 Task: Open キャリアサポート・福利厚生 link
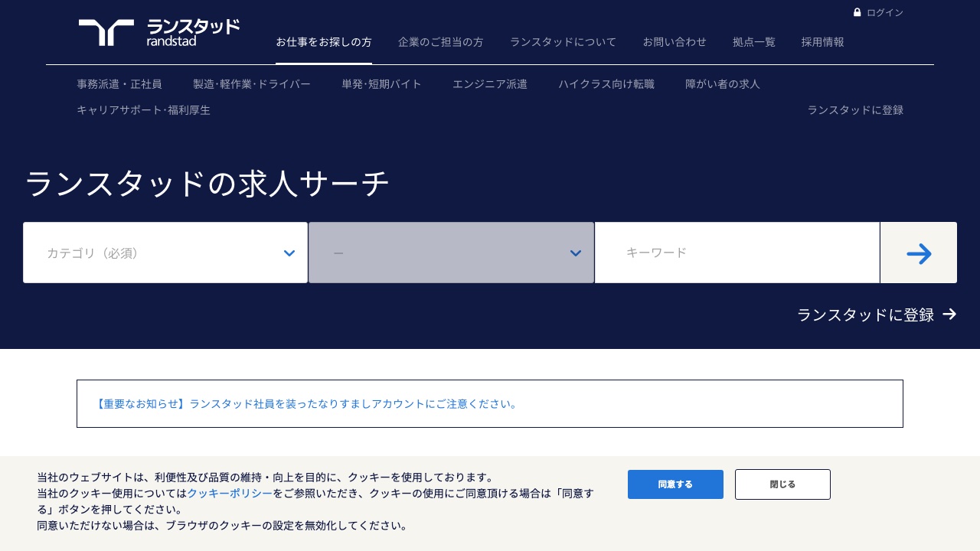coord(143,110)
